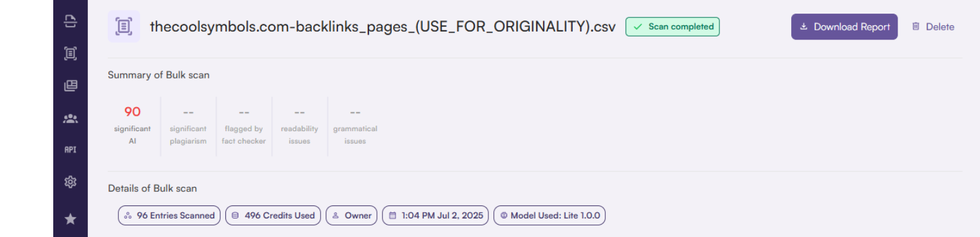Click the Model Used: Lite 1.0.0 chip
This screenshot has height=237, width=980.
click(550, 215)
